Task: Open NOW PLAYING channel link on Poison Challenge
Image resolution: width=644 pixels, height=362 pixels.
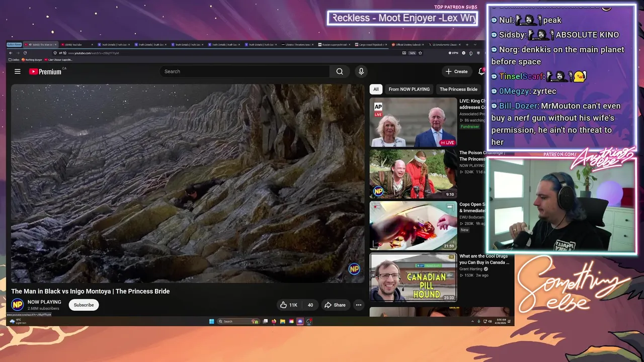Action: 472,165
